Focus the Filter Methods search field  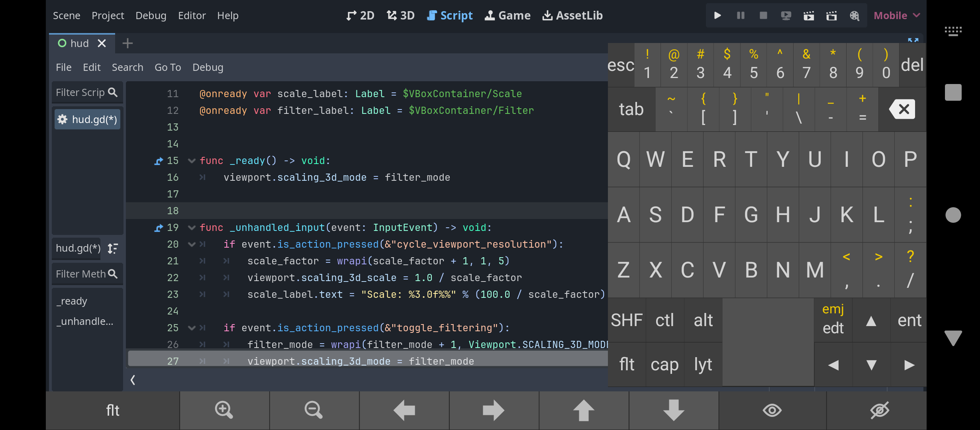pos(87,274)
